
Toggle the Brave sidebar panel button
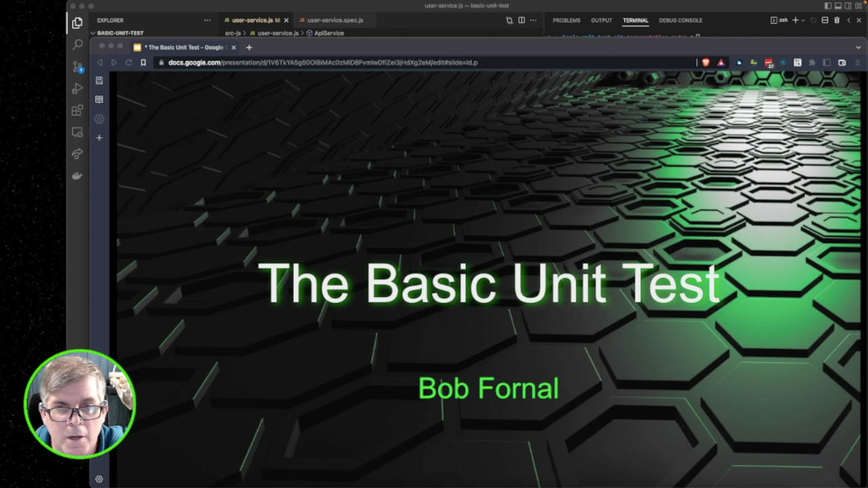(x=827, y=62)
